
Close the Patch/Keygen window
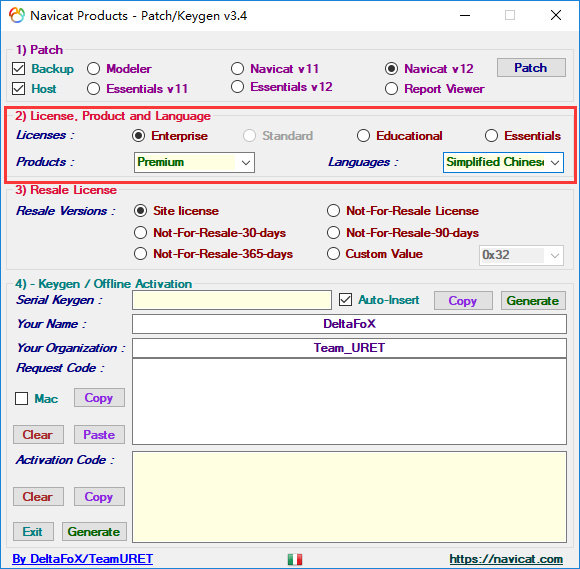point(556,16)
